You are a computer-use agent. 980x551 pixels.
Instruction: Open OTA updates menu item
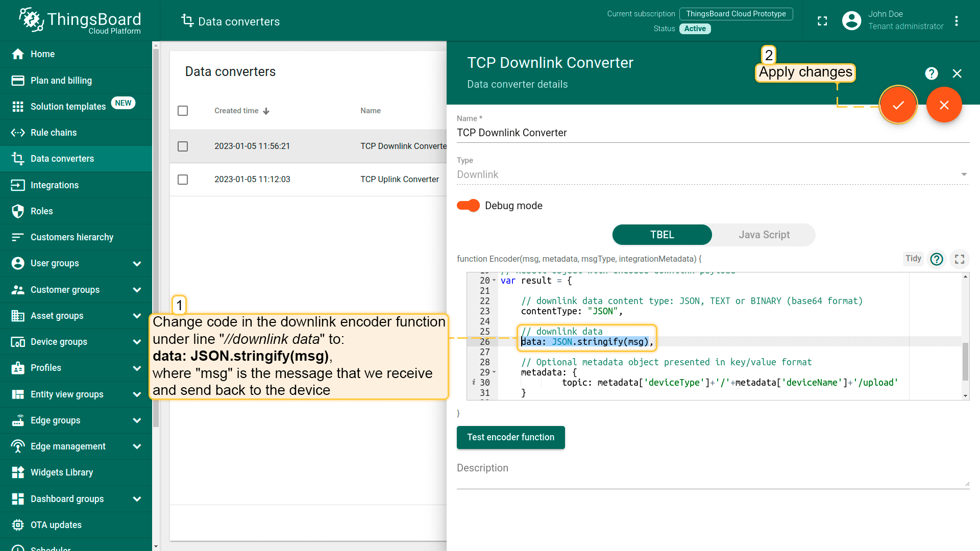76,525
